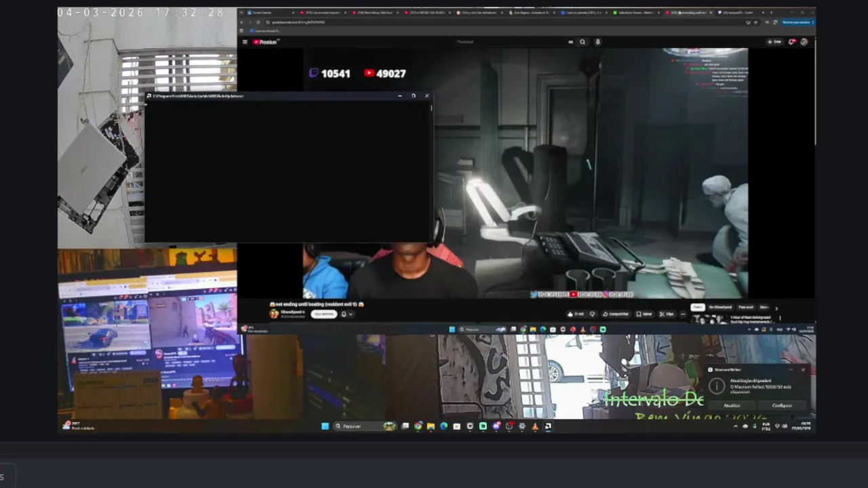This screenshot has width=868, height=488.
Task: Click Reiniciar para atualizar browser button
Action: 798,22
